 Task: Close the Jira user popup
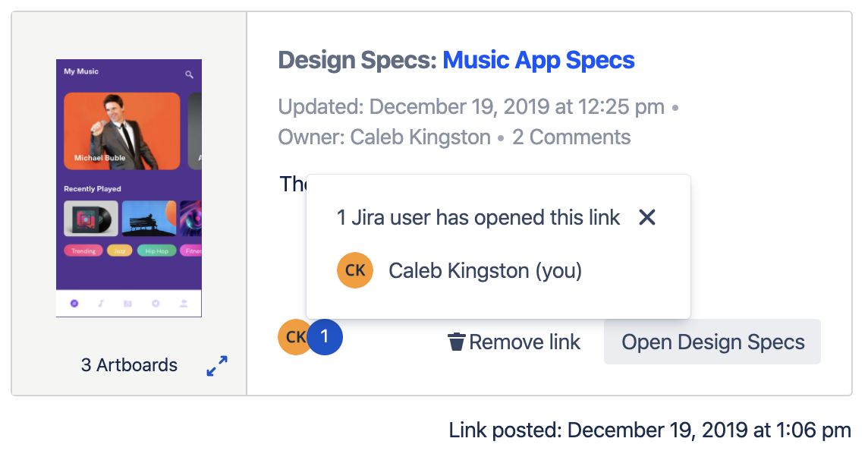pos(646,217)
